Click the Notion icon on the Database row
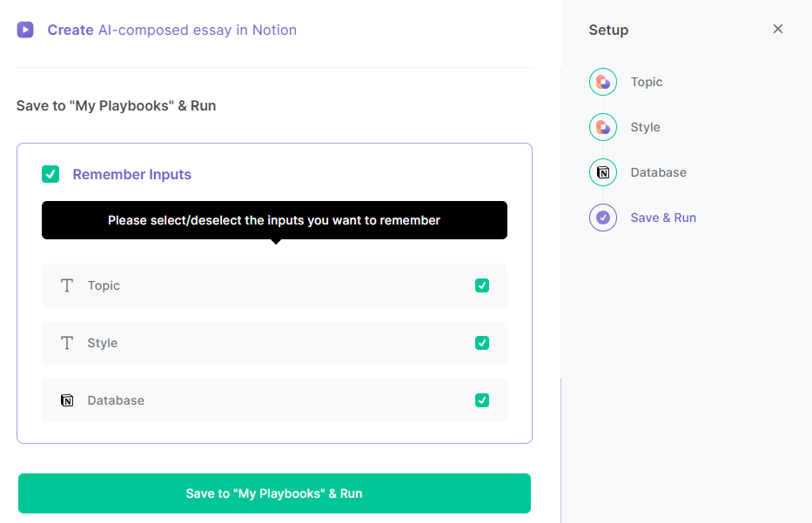The width and height of the screenshot is (812, 523). tap(67, 399)
